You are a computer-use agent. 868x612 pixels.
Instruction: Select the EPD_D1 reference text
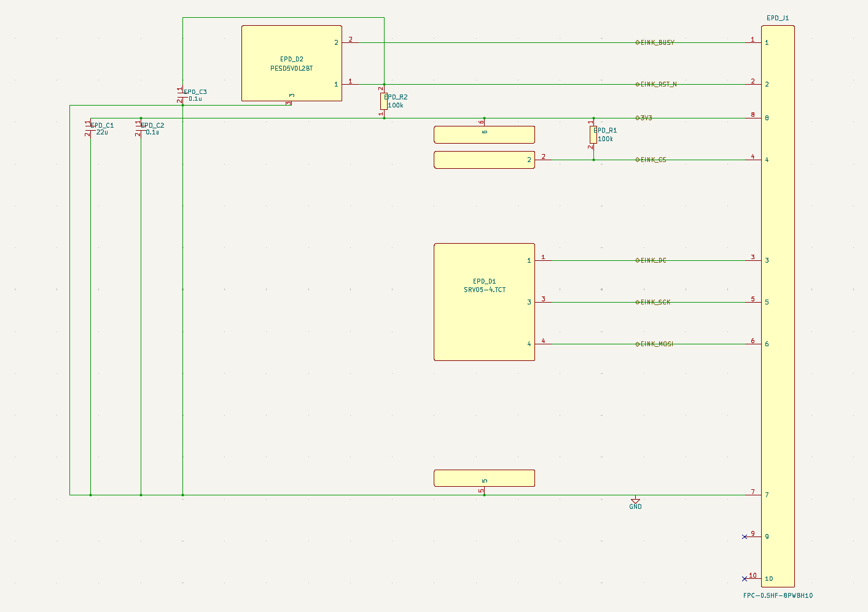click(x=484, y=281)
